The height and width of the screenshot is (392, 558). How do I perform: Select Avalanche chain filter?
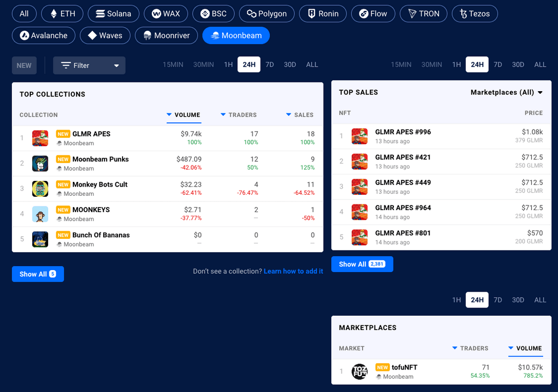pyautogui.click(x=44, y=35)
